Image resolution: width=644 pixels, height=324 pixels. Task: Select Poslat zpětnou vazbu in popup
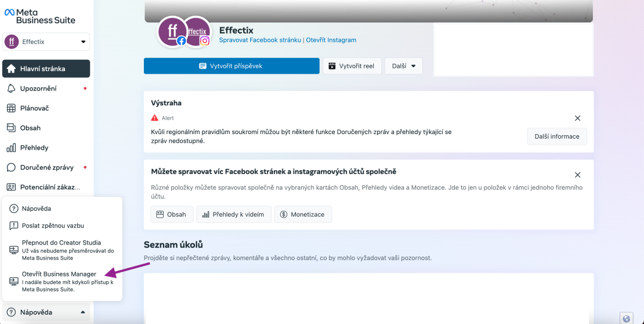pyautogui.click(x=62, y=225)
